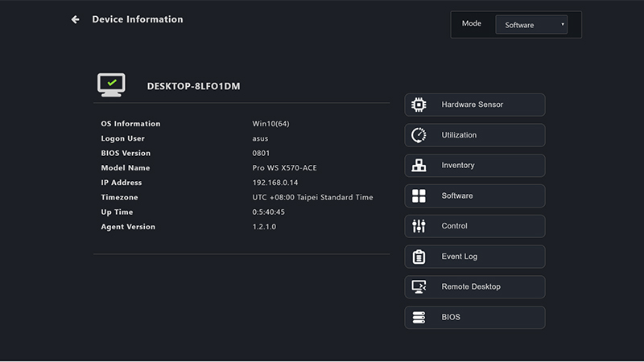Select the Inventory network icon
644x362 pixels.
click(419, 166)
